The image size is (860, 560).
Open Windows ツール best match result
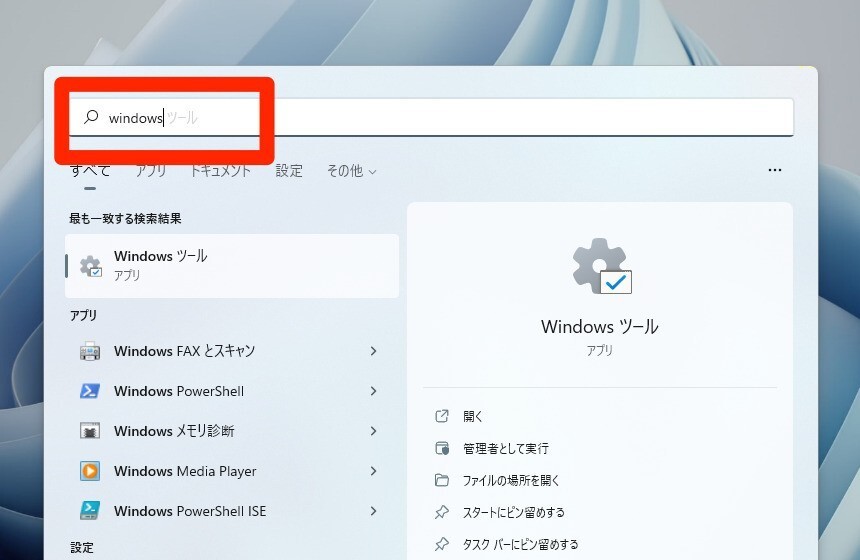232,266
